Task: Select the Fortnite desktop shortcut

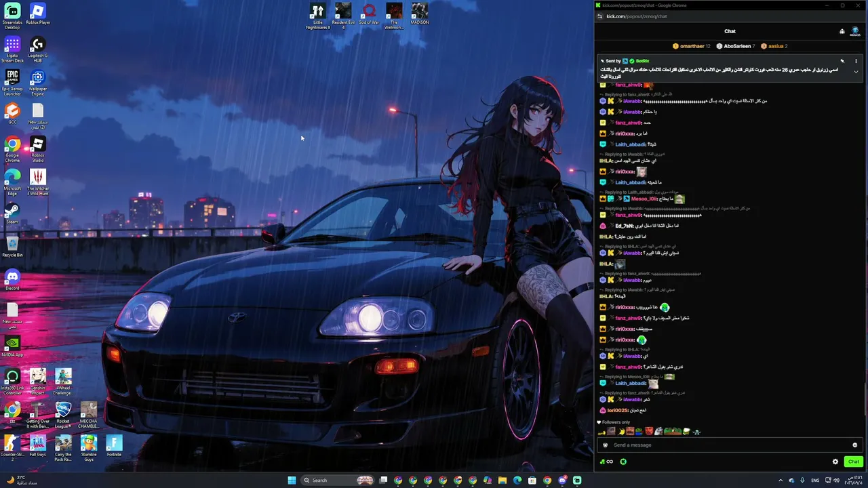Action: click(x=115, y=445)
